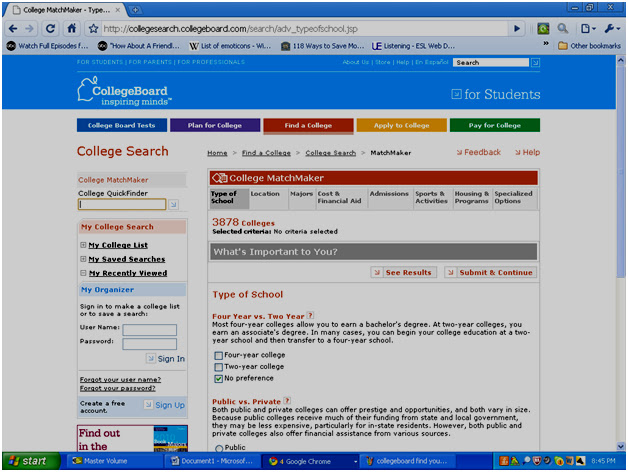
Task: Collapse My Recently Viewed
Action: [x=83, y=273]
